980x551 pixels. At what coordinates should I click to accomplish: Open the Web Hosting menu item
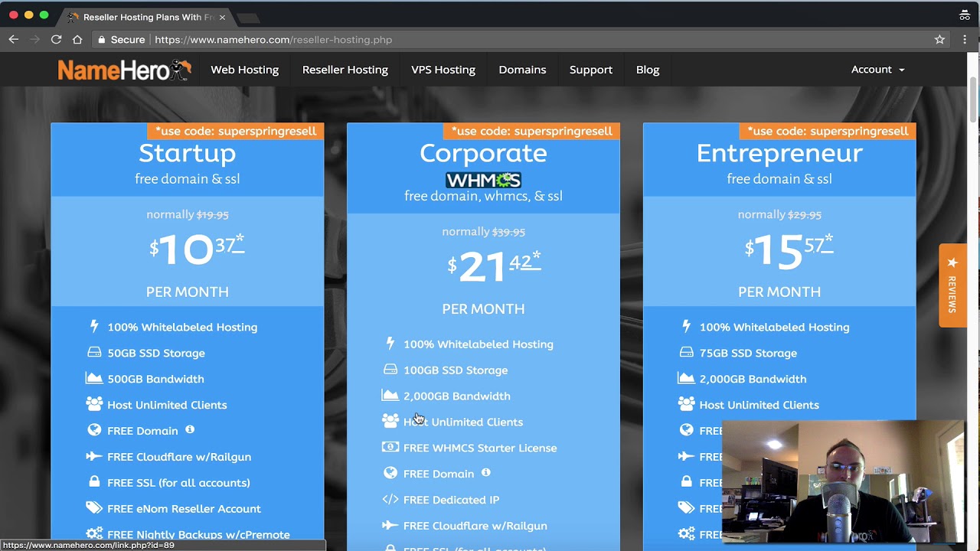click(x=245, y=70)
